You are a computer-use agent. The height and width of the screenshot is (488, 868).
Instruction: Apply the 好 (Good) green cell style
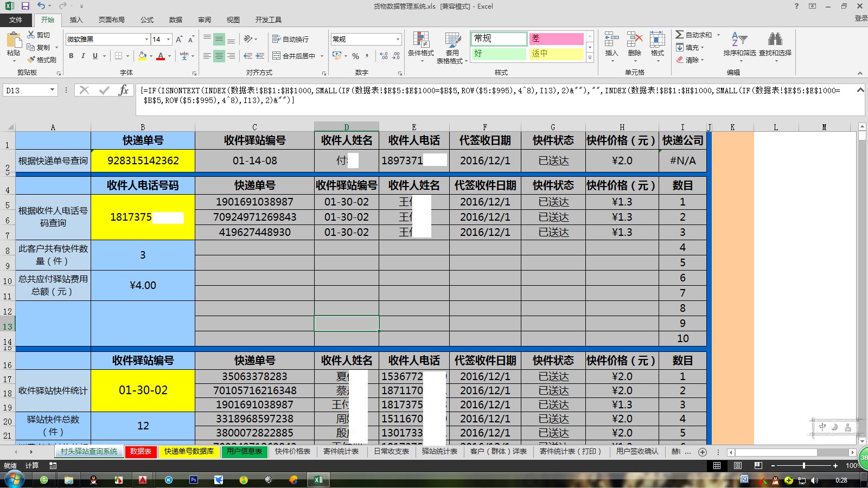[499, 54]
